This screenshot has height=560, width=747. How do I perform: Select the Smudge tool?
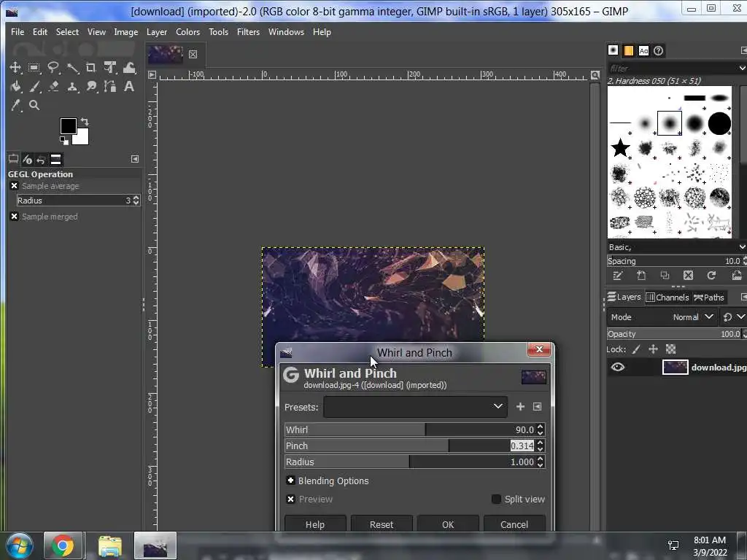(x=91, y=87)
